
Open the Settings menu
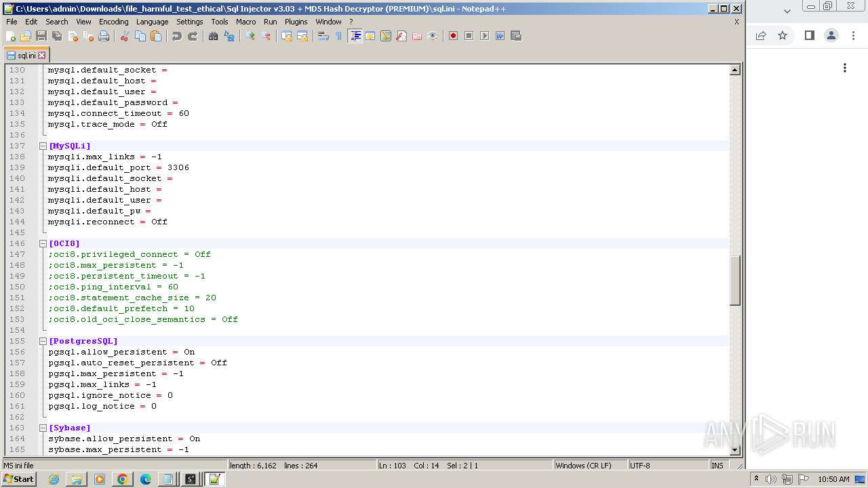[x=190, y=22]
